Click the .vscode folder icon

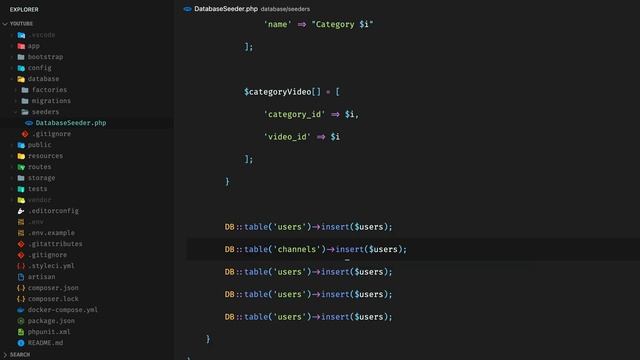pos(21,35)
